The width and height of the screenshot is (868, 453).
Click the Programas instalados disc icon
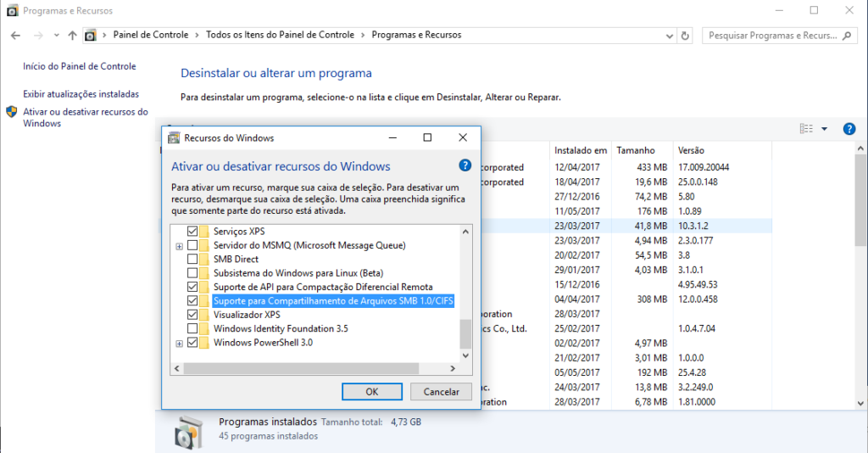(189, 432)
